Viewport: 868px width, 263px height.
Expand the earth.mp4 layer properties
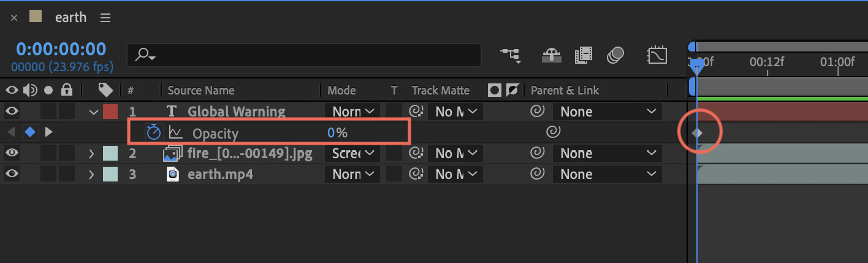point(92,174)
